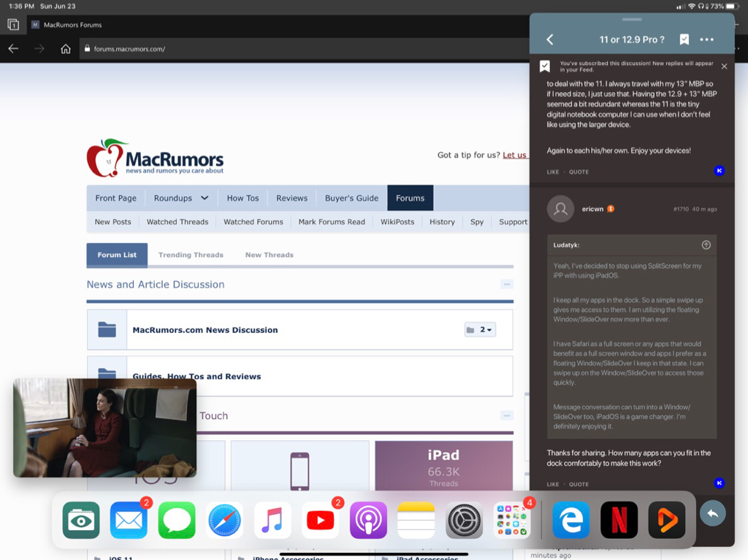Go to Front Page in the navigation bar
This screenshot has height=560, width=748.
(x=116, y=198)
